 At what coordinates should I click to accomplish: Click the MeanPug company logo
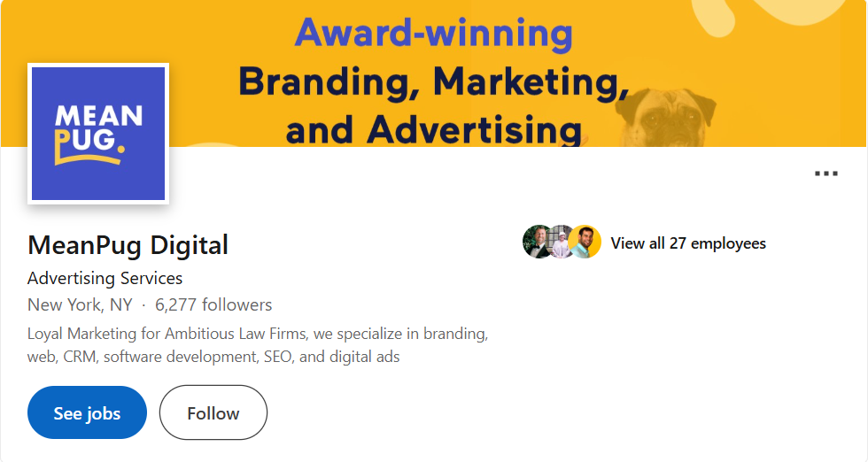[x=98, y=134]
